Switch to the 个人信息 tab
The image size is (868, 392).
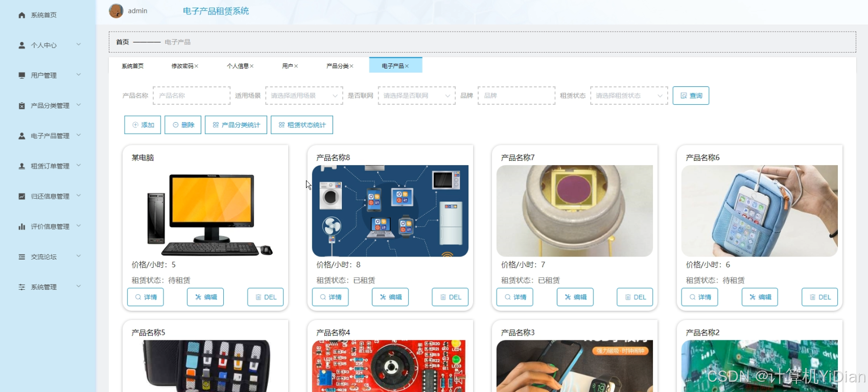pos(240,66)
